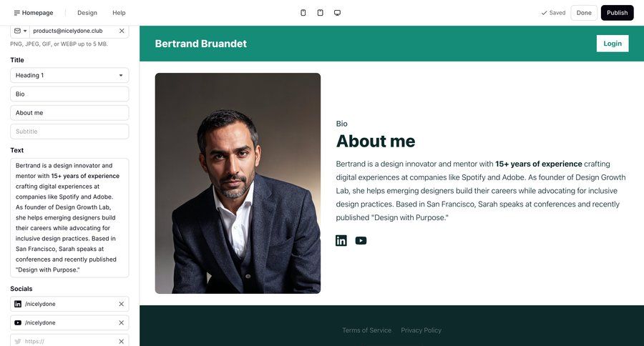Focus the empty Subtitle input field

(69, 132)
